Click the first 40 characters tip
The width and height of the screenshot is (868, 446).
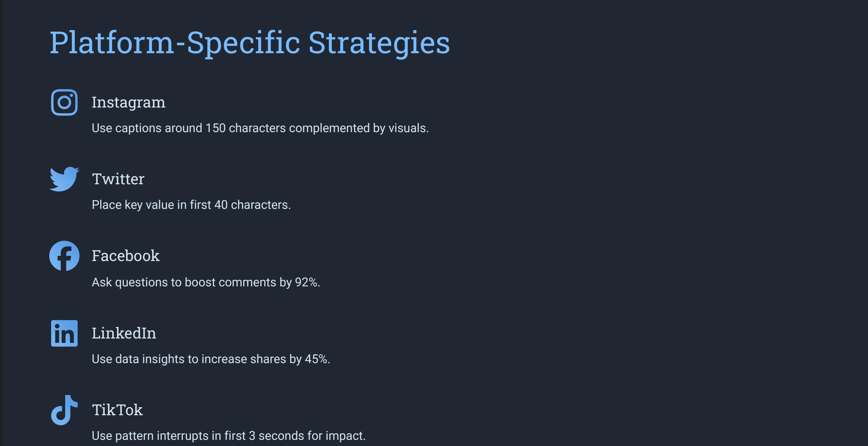191,205
